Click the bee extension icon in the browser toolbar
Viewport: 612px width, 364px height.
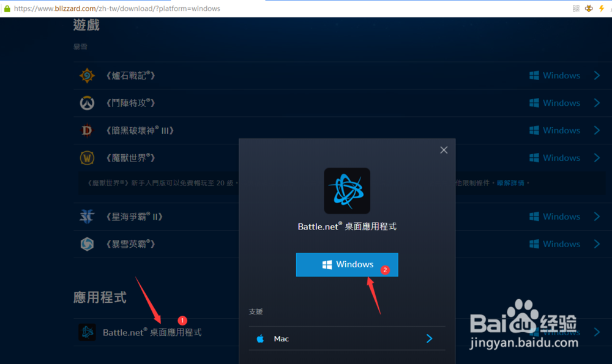point(589,9)
